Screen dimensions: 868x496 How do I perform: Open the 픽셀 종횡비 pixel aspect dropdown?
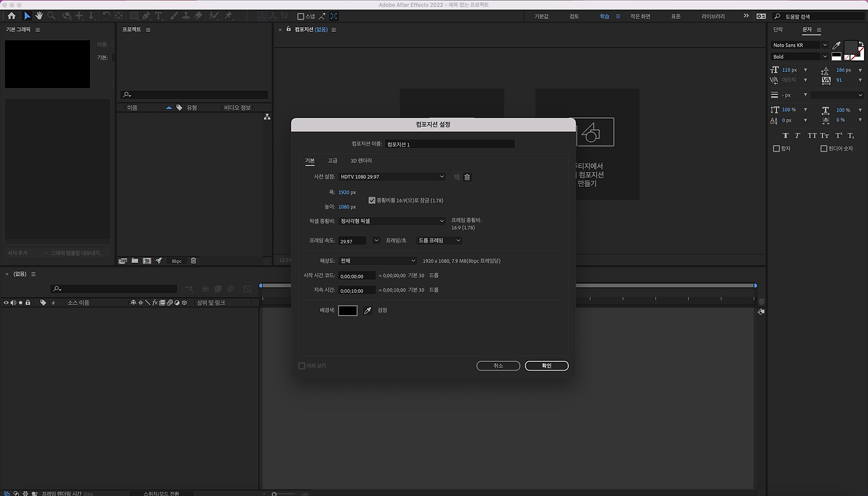coord(392,221)
